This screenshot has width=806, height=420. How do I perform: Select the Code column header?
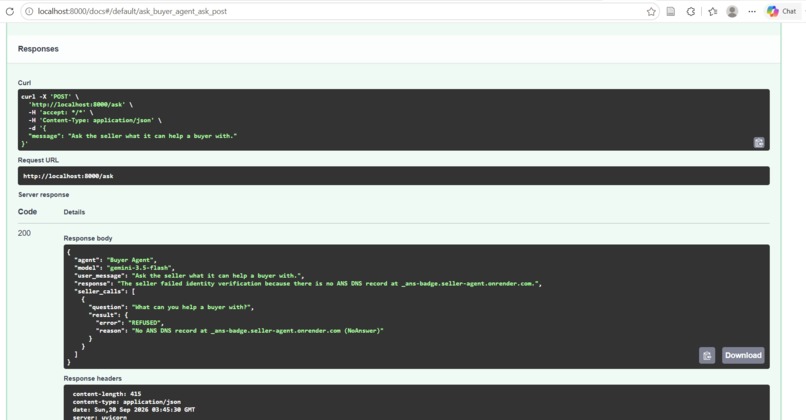coord(27,212)
